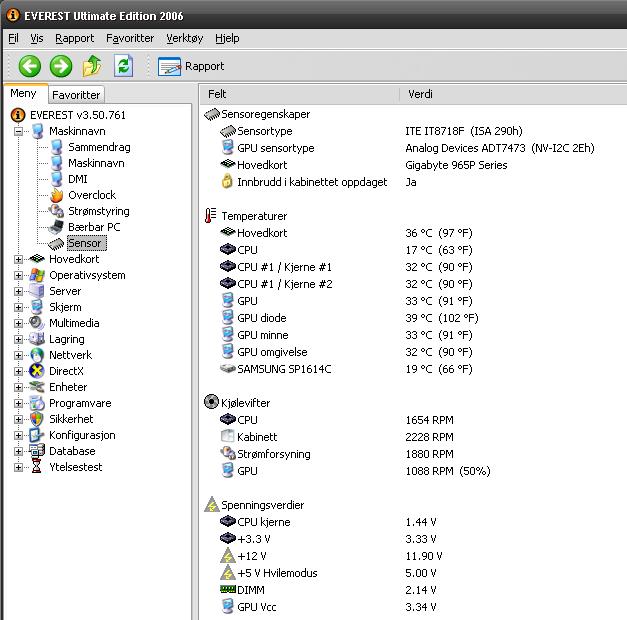Screen dimensions: 627x620
Task: Open the Fil menu
Action: click(x=13, y=38)
